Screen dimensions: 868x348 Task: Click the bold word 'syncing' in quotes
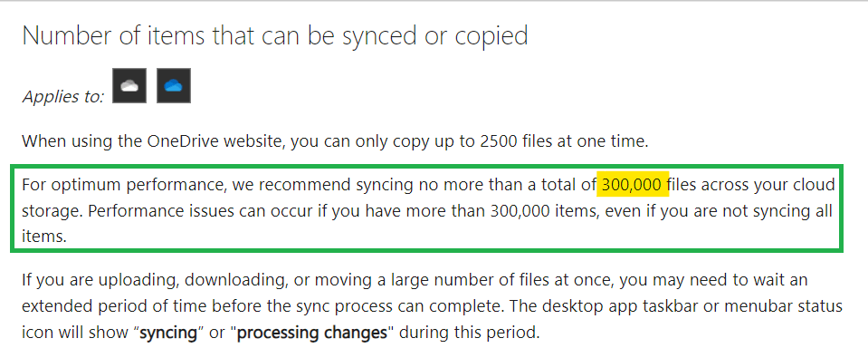(168, 333)
